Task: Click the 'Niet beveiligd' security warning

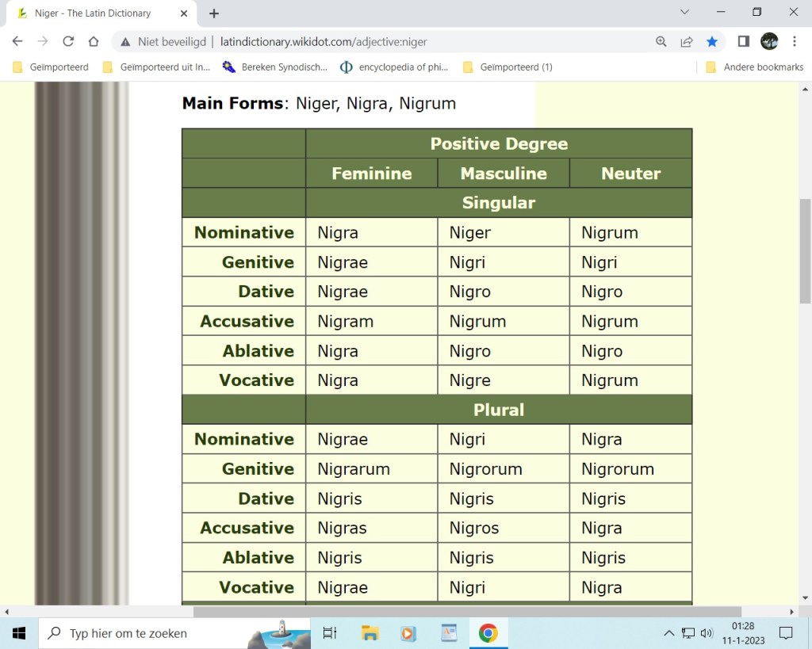Action: click(163, 41)
